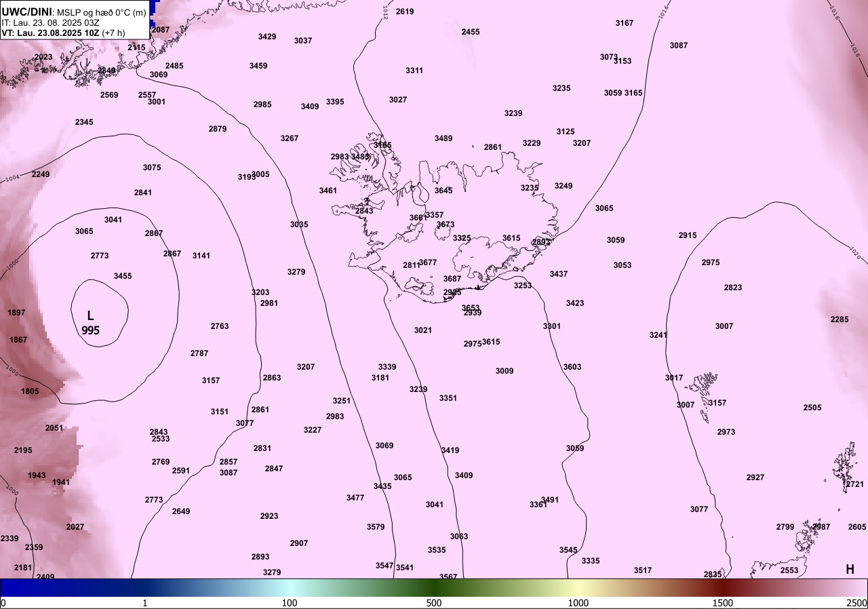
Task: Click the height value 3437
Action: [559, 274]
